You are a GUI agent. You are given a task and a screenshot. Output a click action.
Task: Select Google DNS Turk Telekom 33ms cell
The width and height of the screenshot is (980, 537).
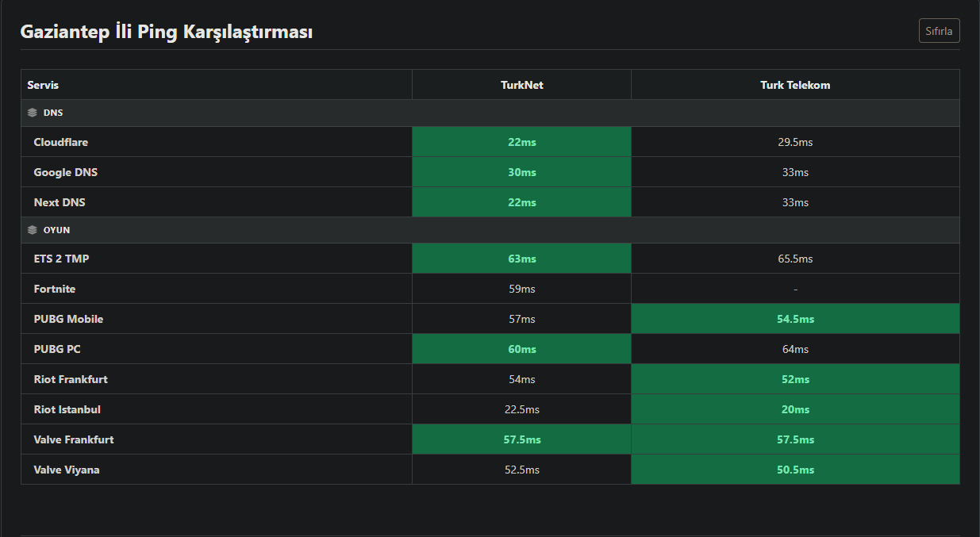(795, 172)
